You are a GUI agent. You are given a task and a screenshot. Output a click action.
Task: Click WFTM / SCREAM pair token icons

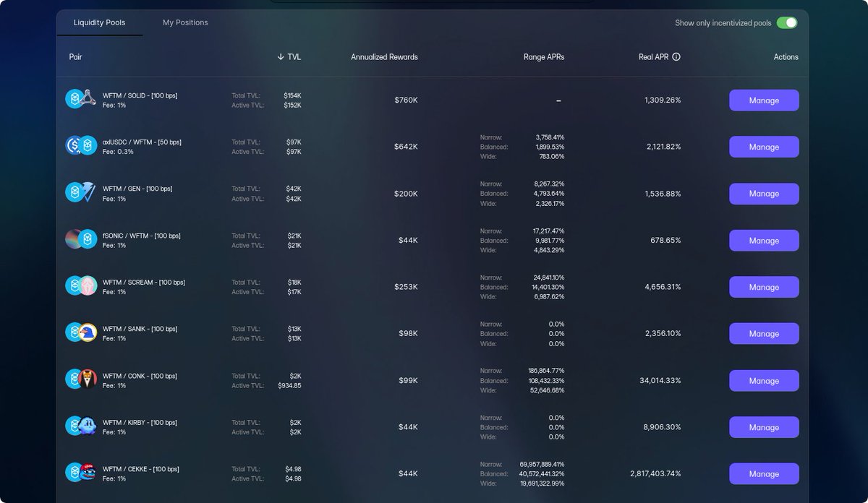(81, 286)
